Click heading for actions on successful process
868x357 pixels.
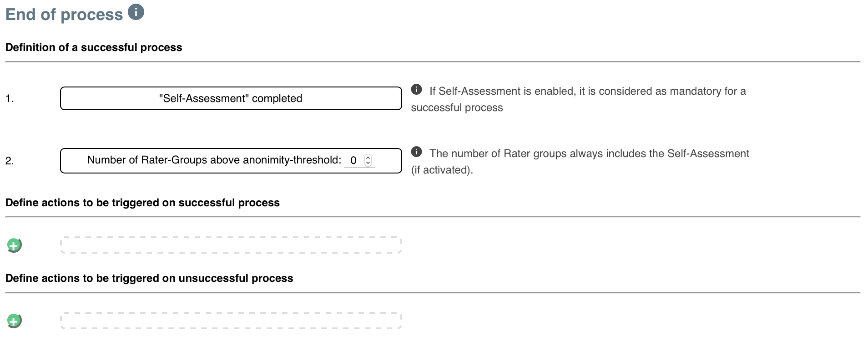click(x=142, y=203)
